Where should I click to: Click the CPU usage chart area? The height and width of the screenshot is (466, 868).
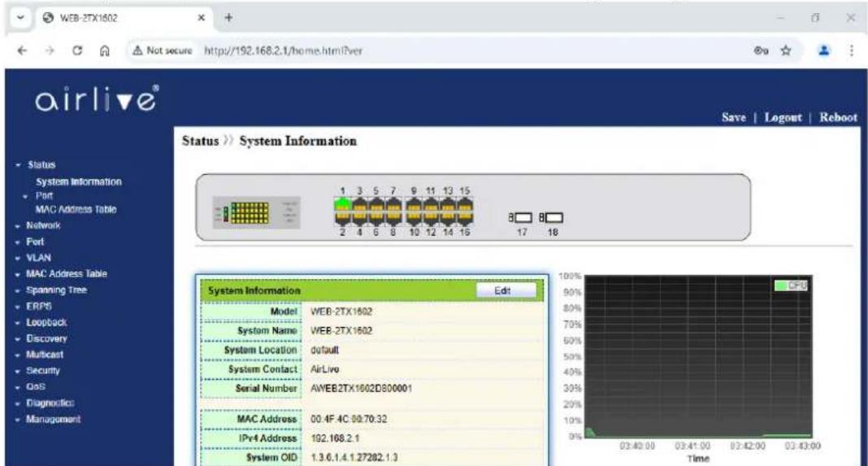pos(699,356)
